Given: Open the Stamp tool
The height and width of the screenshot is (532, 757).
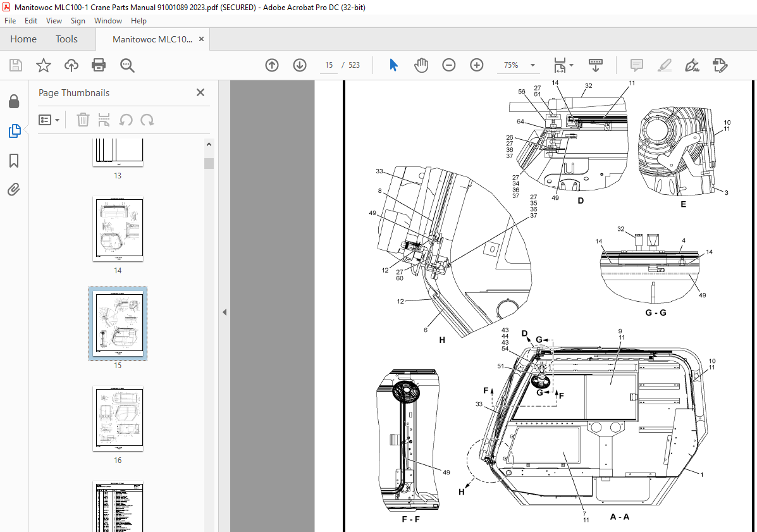Looking at the screenshot, I should pos(720,65).
